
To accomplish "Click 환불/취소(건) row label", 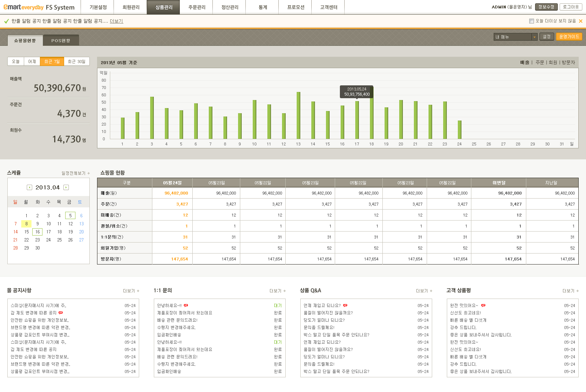I will point(114,226).
